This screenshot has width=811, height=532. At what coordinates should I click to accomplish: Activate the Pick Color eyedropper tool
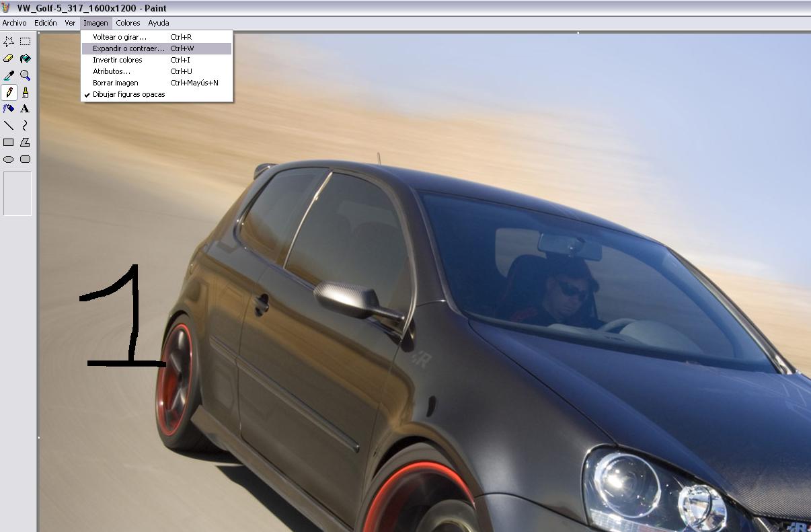(x=9, y=75)
